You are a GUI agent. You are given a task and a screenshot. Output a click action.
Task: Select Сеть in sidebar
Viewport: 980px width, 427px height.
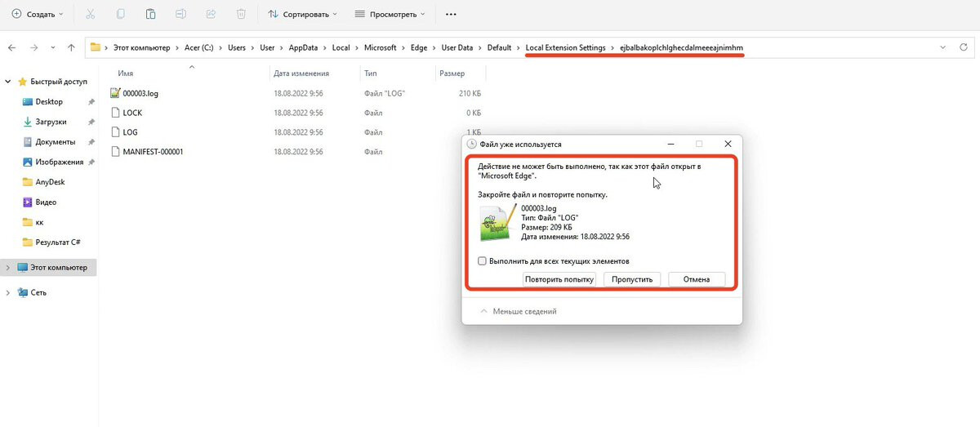click(38, 292)
